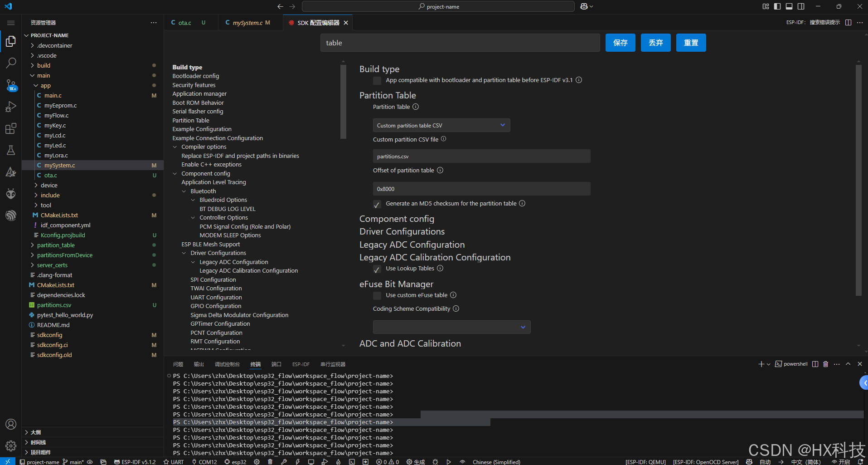Close the SDK 配置编辑器 tab

point(346,23)
